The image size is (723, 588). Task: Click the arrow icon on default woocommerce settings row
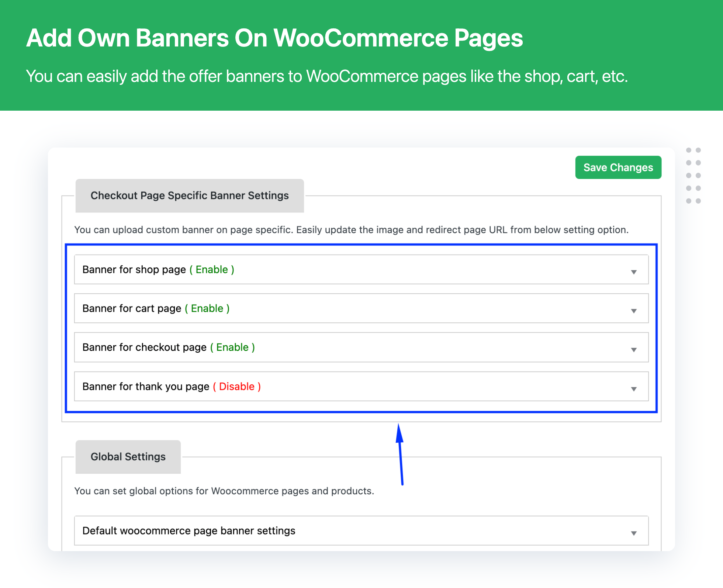pos(634,533)
